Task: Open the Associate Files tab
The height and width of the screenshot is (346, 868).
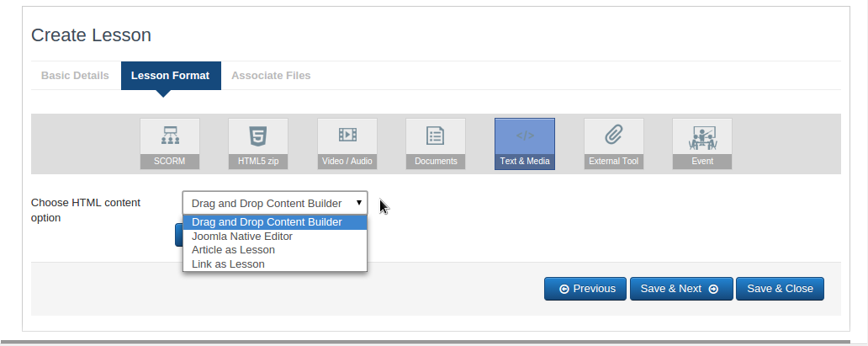Action: coord(271,76)
